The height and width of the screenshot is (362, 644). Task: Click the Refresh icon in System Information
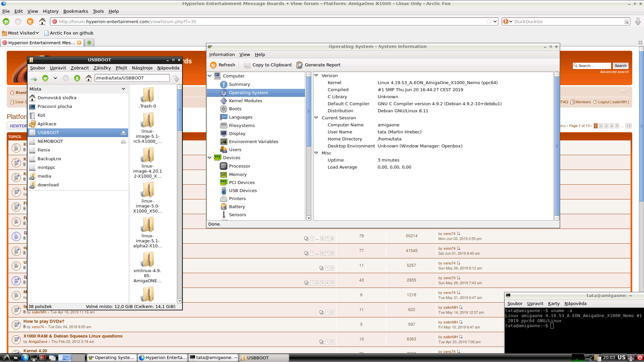click(213, 65)
